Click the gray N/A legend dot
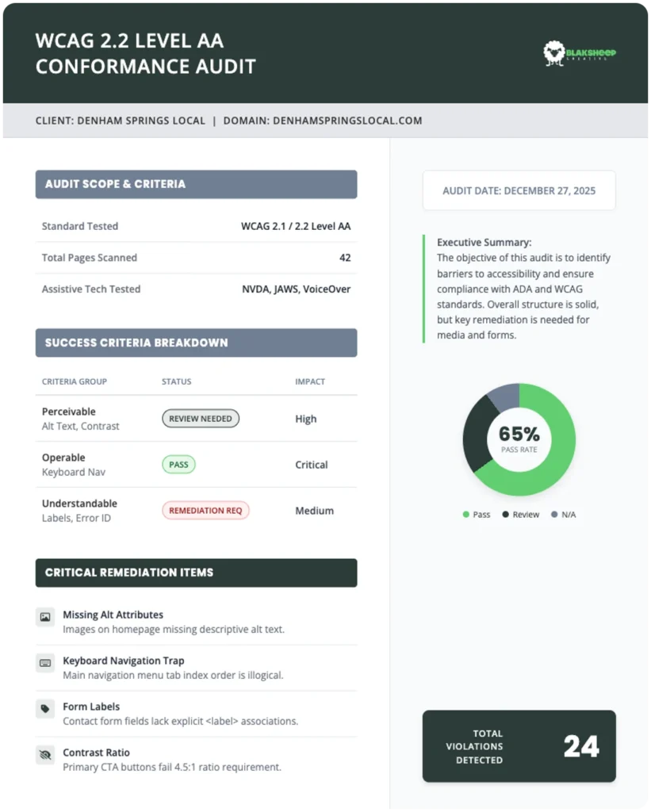 554,514
